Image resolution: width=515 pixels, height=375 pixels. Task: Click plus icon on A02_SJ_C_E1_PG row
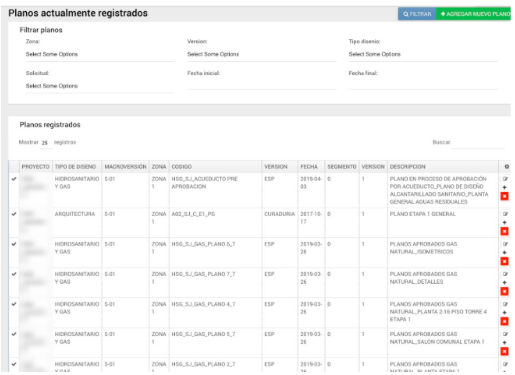coord(505,222)
